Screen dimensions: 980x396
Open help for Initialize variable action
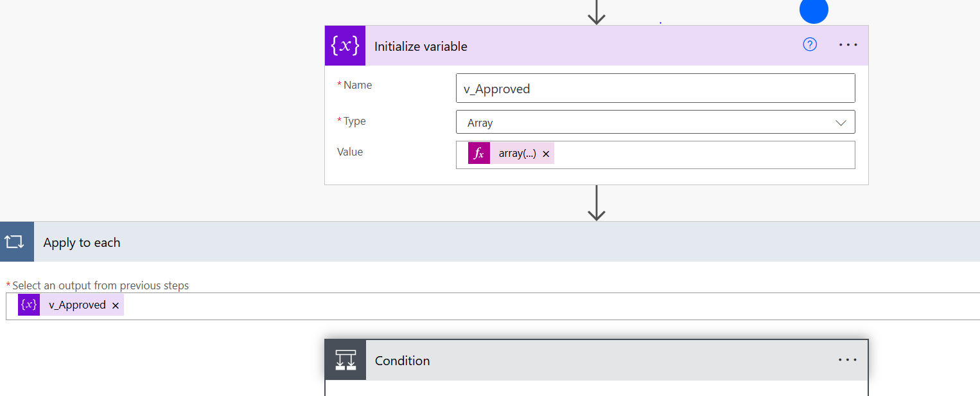click(810, 44)
